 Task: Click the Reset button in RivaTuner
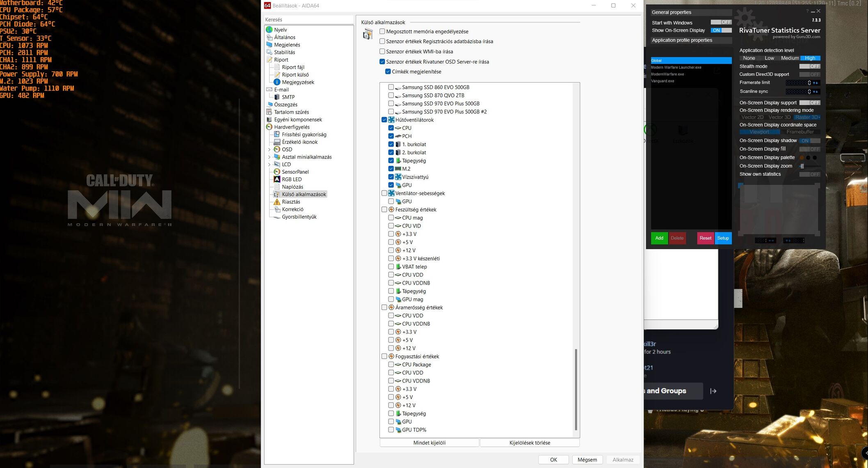click(x=706, y=238)
